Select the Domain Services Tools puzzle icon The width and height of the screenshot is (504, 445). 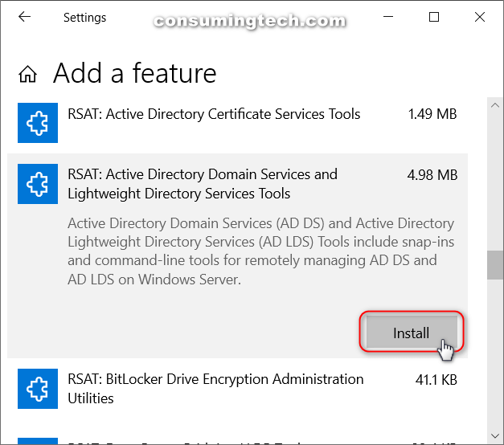[38, 184]
